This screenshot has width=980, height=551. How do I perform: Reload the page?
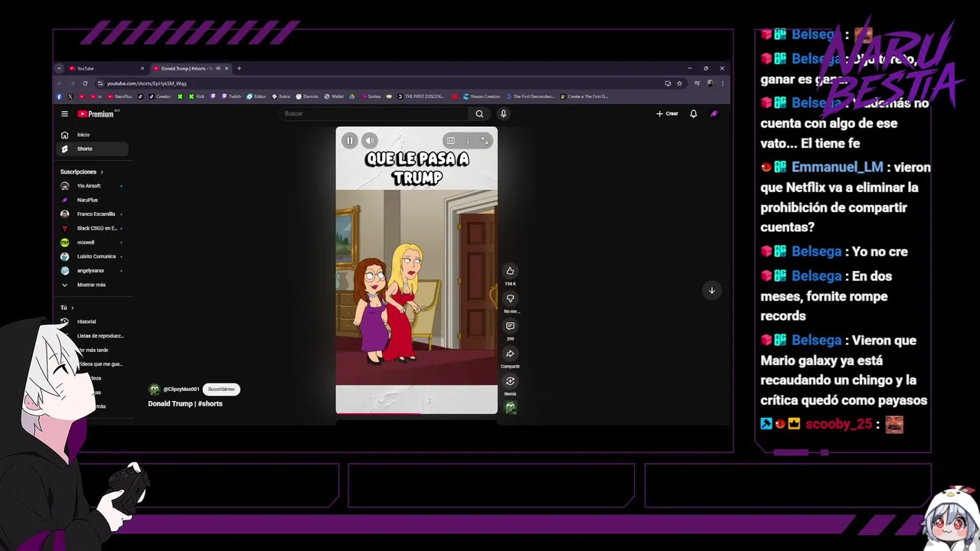[x=85, y=83]
